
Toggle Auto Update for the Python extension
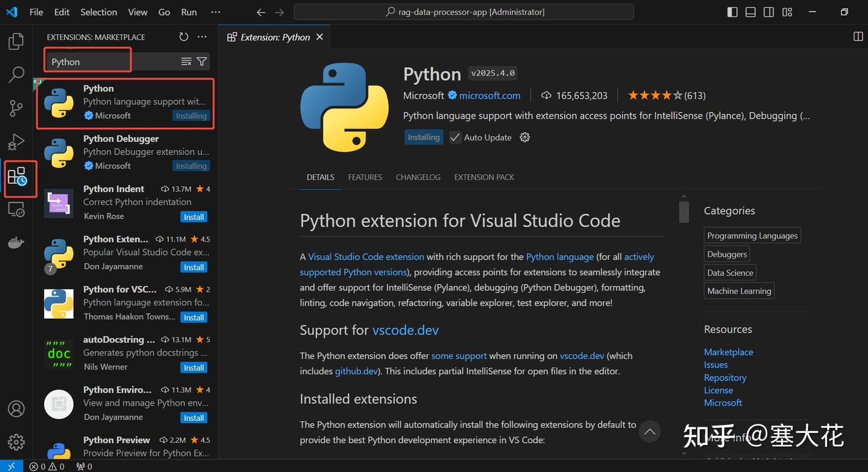tap(454, 137)
